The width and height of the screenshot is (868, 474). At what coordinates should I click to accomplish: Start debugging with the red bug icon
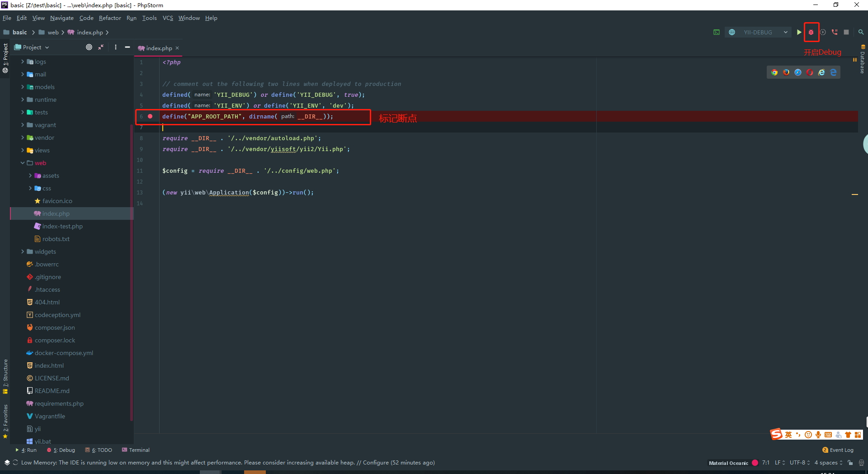[x=811, y=32]
